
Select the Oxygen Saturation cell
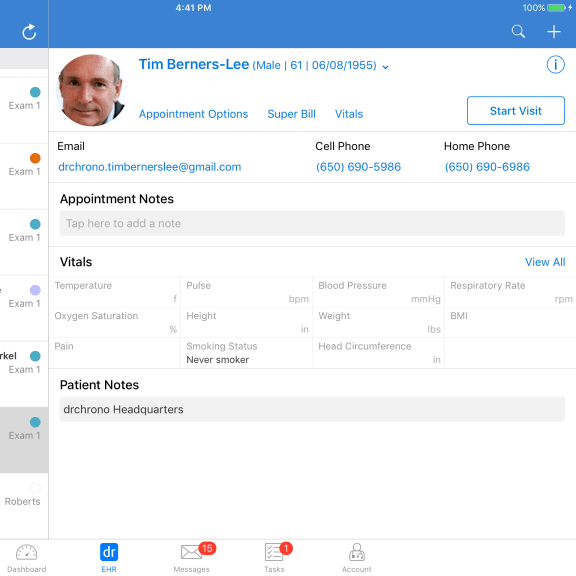(115, 323)
